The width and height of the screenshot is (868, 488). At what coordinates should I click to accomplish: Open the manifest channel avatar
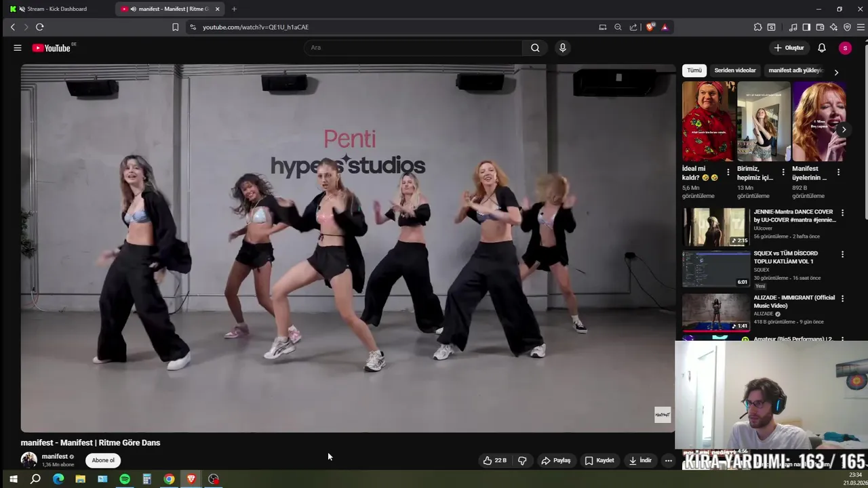coord(28,460)
